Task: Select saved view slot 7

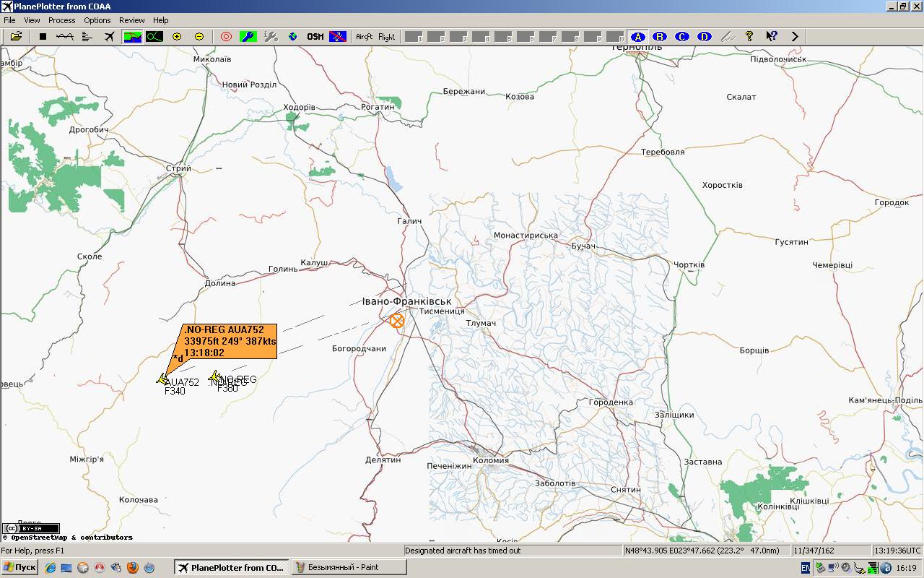Action: 548,36
